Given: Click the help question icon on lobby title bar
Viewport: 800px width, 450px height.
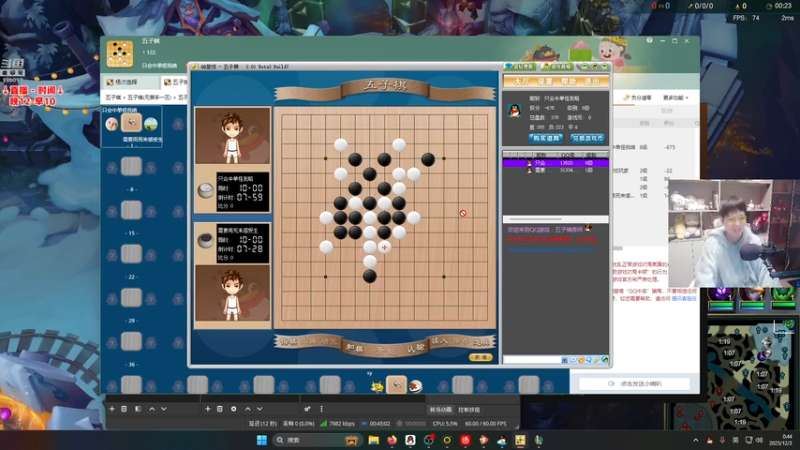Looking at the screenshot, I should [x=649, y=40].
